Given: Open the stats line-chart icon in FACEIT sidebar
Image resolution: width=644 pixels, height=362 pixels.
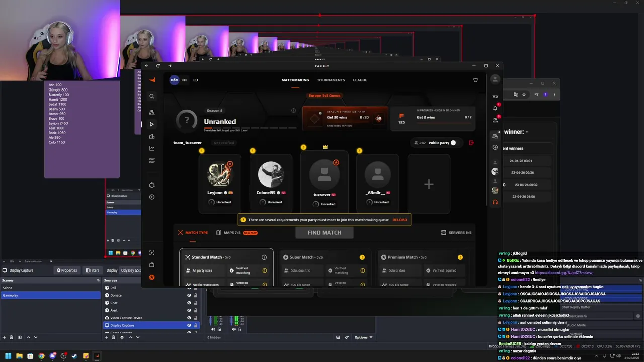Looking at the screenshot, I should click(x=152, y=148).
